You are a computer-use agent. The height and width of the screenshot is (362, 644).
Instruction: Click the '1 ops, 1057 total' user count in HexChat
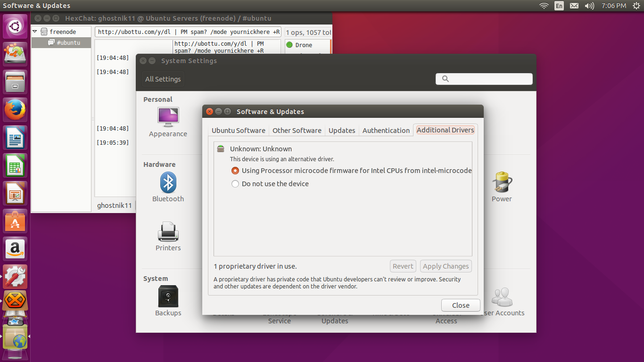pyautogui.click(x=309, y=33)
